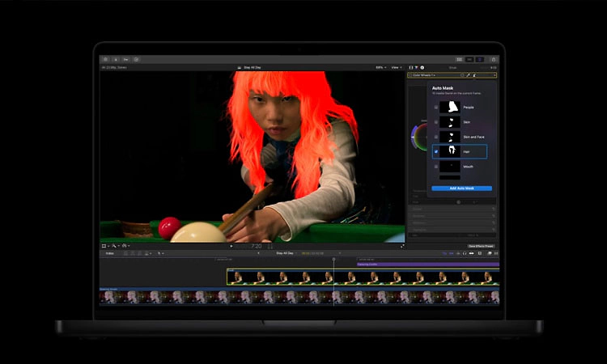Image resolution: width=607 pixels, height=364 pixels.
Task: Click the color wheel in the inspector
Action: click(x=419, y=137)
